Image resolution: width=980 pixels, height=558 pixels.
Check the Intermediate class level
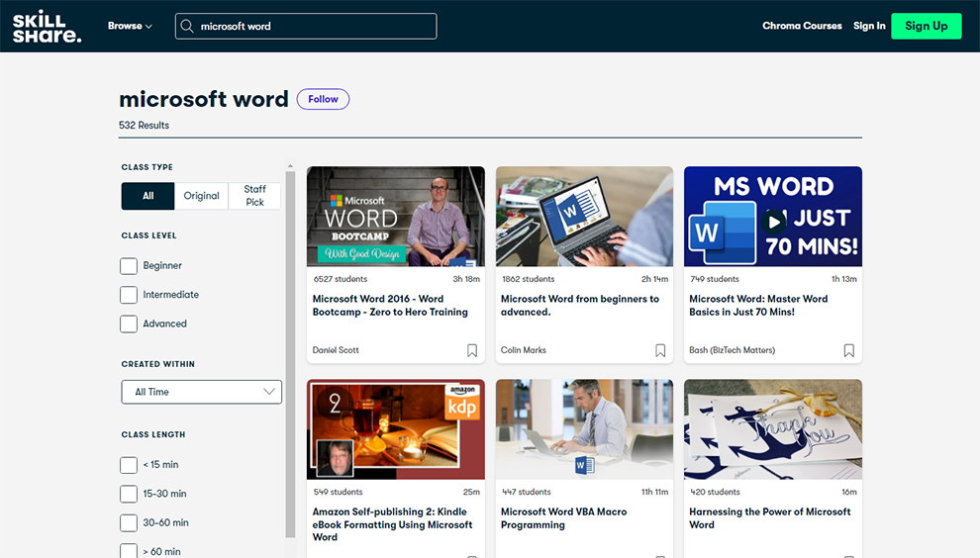click(129, 294)
